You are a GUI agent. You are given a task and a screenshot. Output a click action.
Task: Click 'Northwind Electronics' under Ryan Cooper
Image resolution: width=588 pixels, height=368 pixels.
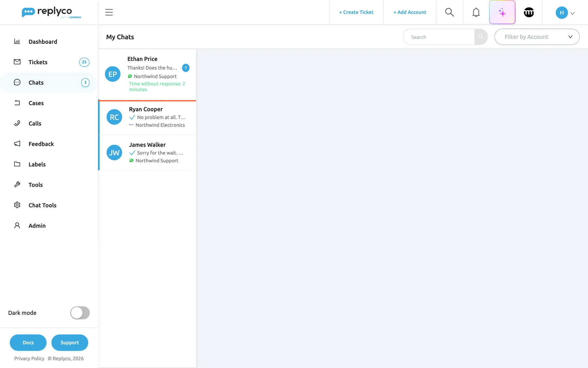pos(160,125)
